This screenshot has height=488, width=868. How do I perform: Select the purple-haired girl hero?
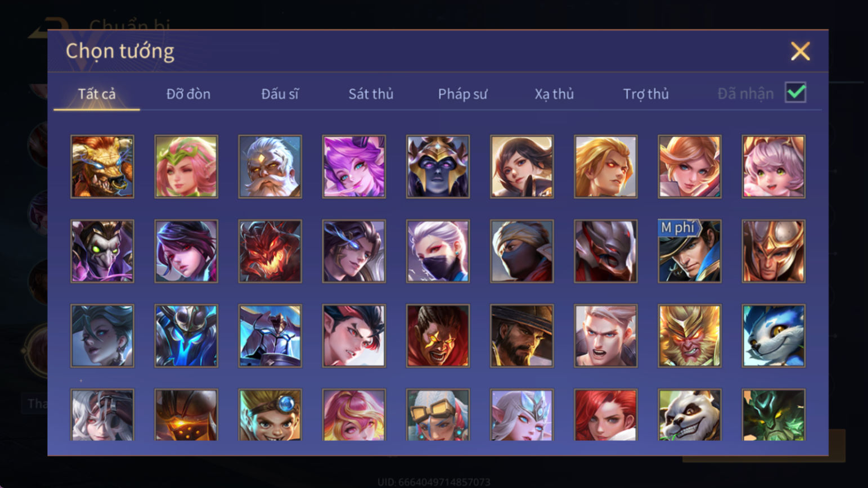354,166
